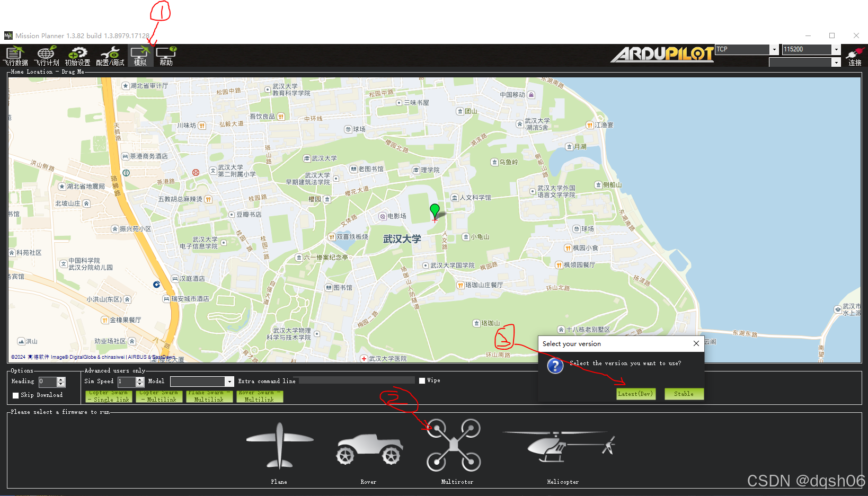Increase the Heading value
Image resolution: width=868 pixels, height=496 pixels.
(61, 379)
